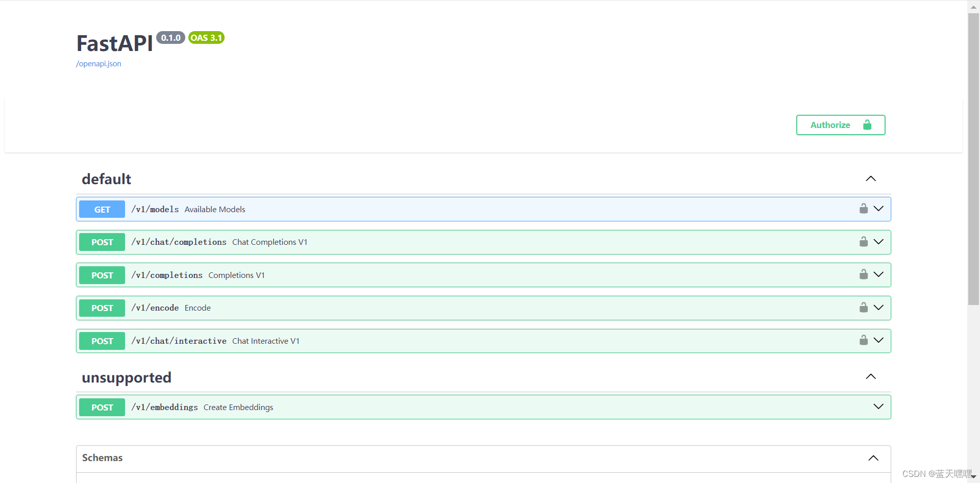Click the POST badge for /v1/completions
This screenshot has height=483, width=980.
pos(102,275)
